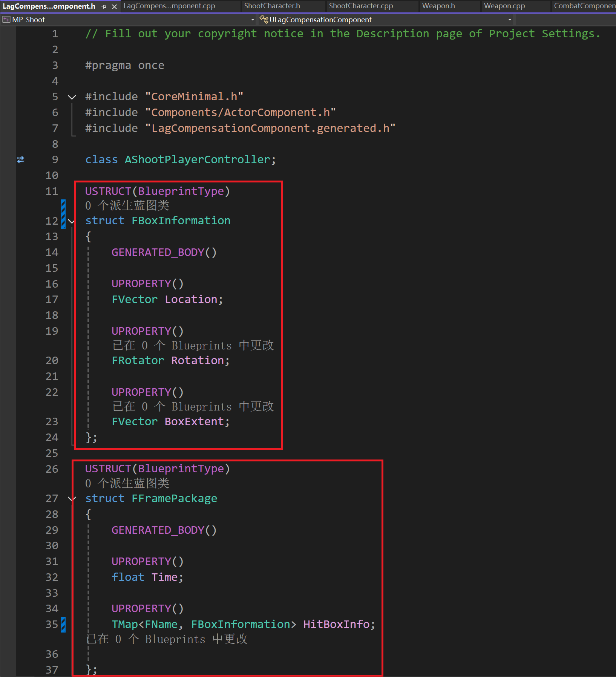Open Blueprints CodeLens above FVector BoxExtent
Viewport: 616px width, 677px height.
pos(193,406)
